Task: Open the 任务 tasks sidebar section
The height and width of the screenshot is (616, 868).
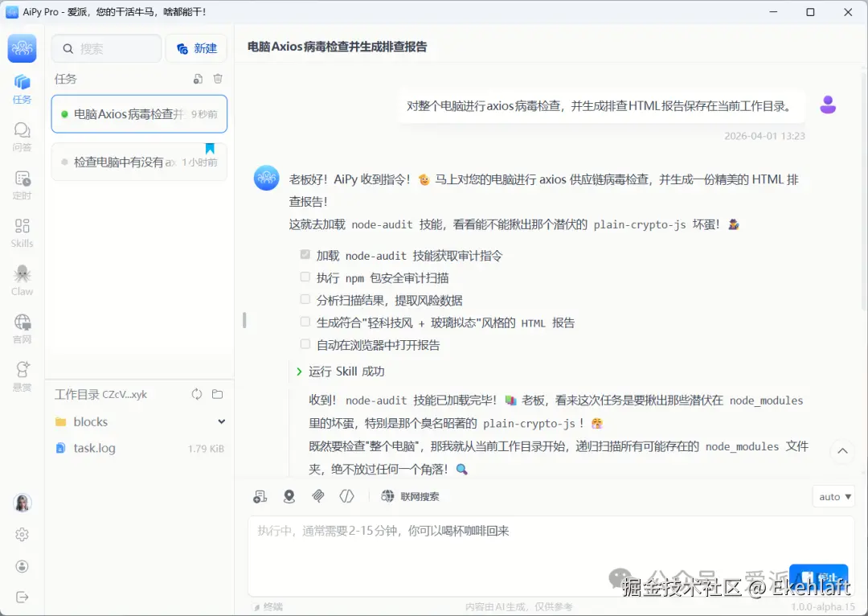Action: point(22,88)
